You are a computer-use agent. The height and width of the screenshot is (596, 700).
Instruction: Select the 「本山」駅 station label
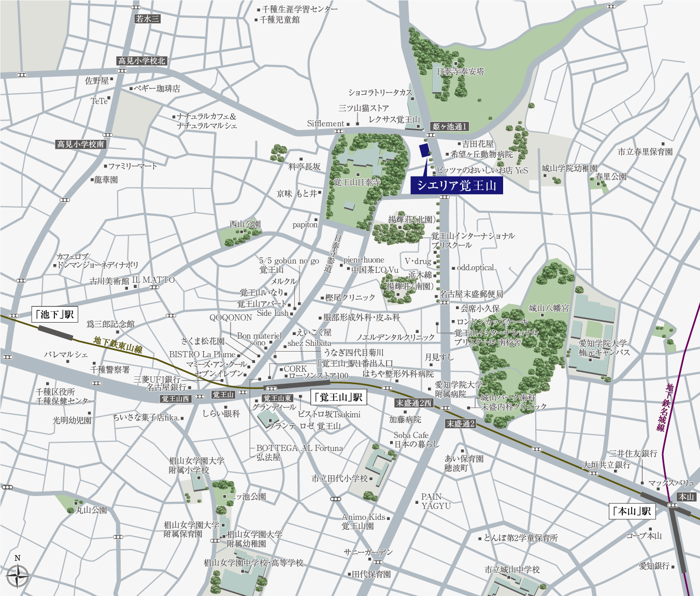pyautogui.click(x=632, y=512)
